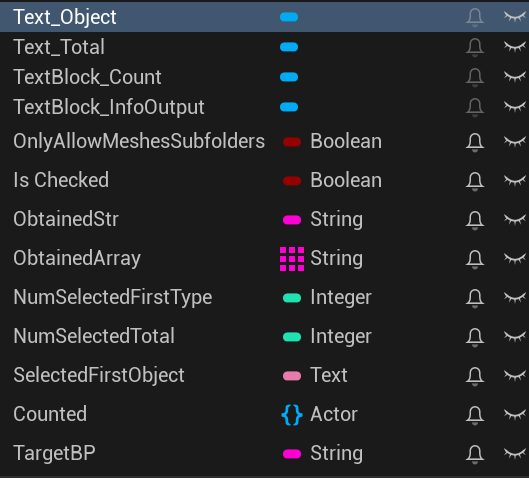Click the bell icon for NumSelectedTotal

coord(475,337)
